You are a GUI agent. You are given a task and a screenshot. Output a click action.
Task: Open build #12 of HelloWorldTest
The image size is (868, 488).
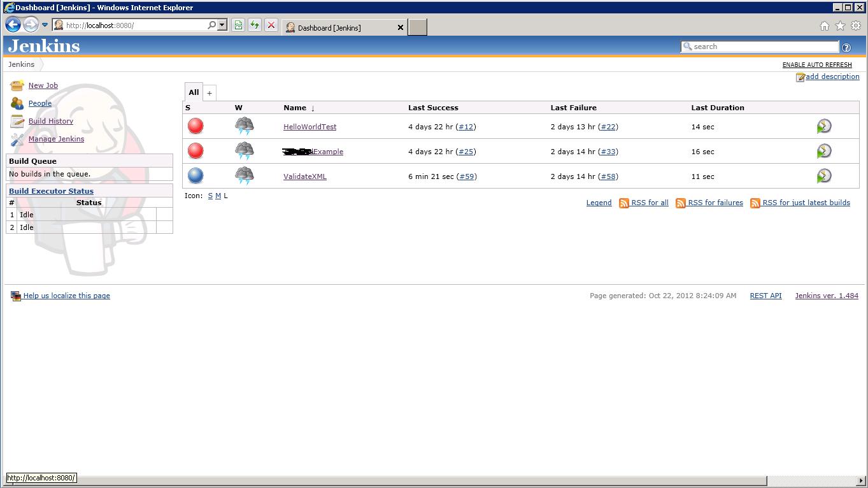pos(466,127)
